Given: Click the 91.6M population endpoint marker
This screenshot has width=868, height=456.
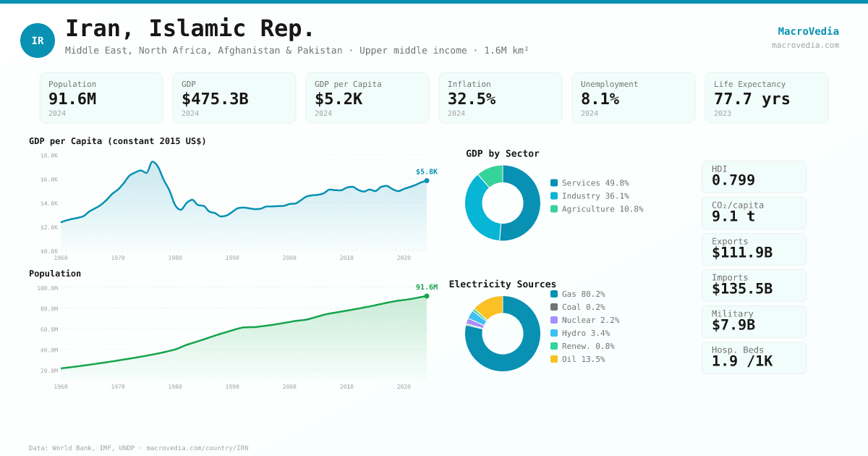Looking at the screenshot, I should click(x=427, y=296).
